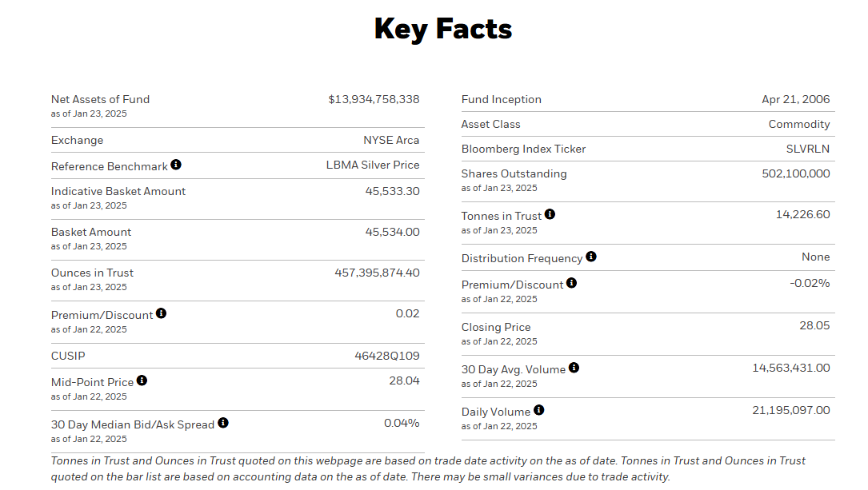Click the Daily Volume info icon
This screenshot has width=868, height=490.
pyautogui.click(x=538, y=410)
